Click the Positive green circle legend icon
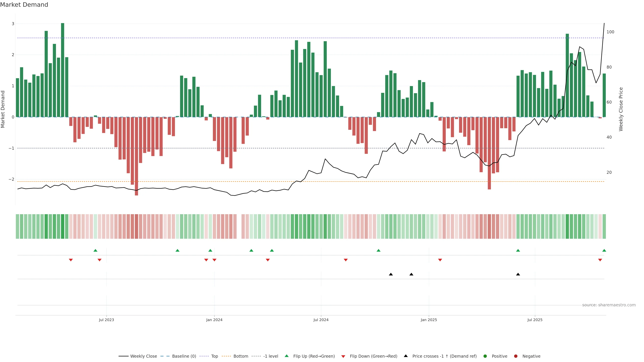The width and height of the screenshot is (644, 362). [x=485, y=356]
